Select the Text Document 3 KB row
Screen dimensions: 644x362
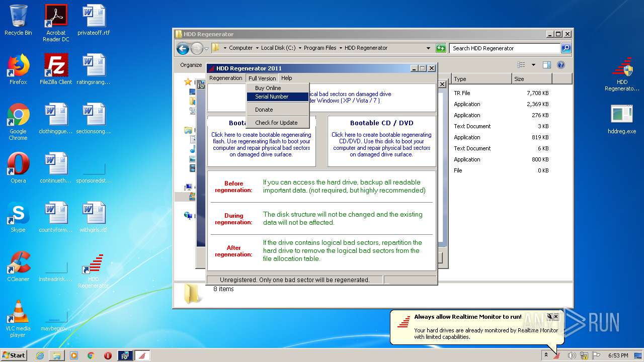501,126
